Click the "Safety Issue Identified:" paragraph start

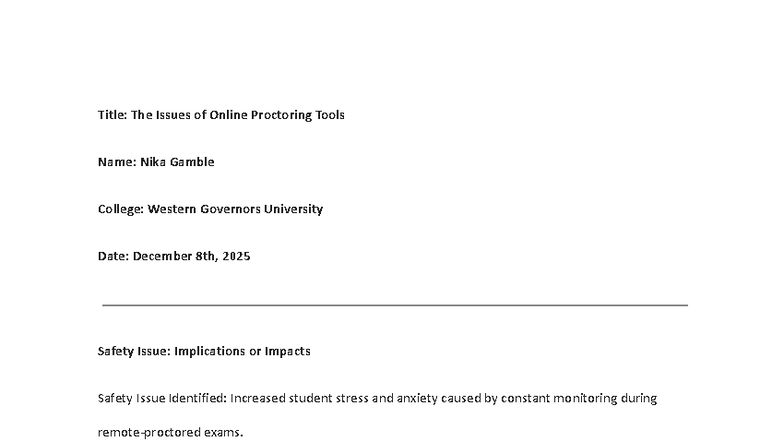click(162, 398)
